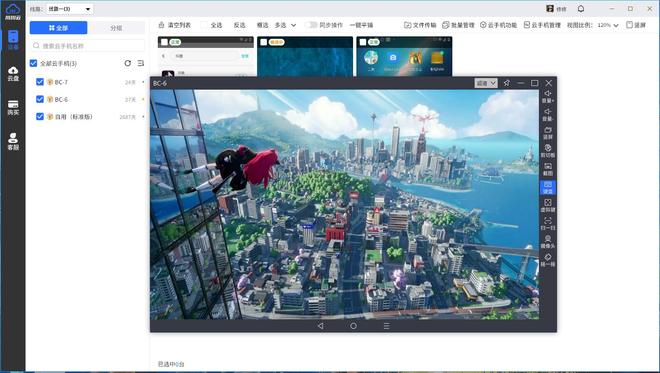Open 摄像头 camera in BC-6 toolbar
Image resolution: width=660 pixels, height=373 pixels.
pyautogui.click(x=548, y=242)
